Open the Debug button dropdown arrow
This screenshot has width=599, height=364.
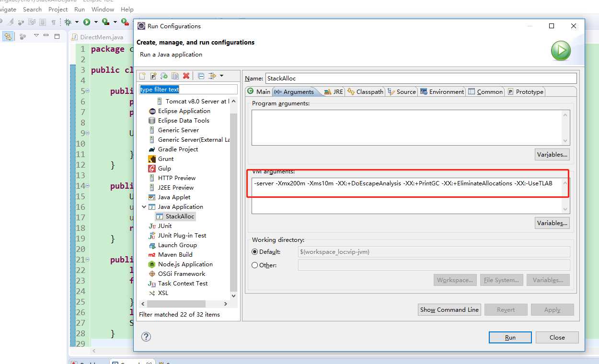tap(77, 22)
